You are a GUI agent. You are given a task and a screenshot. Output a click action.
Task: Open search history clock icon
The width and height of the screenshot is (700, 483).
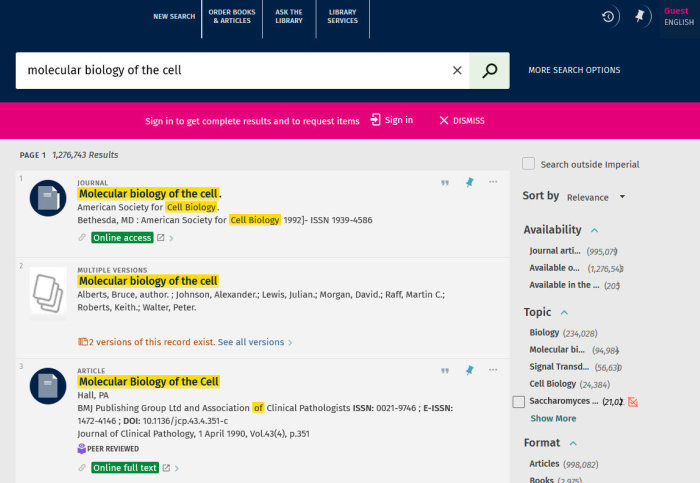click(609, 17)
